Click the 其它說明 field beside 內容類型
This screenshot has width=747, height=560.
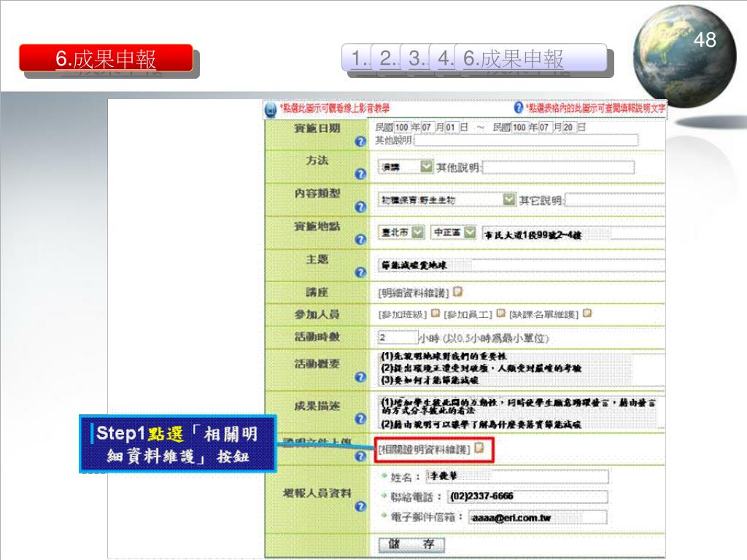pos(614,200)
